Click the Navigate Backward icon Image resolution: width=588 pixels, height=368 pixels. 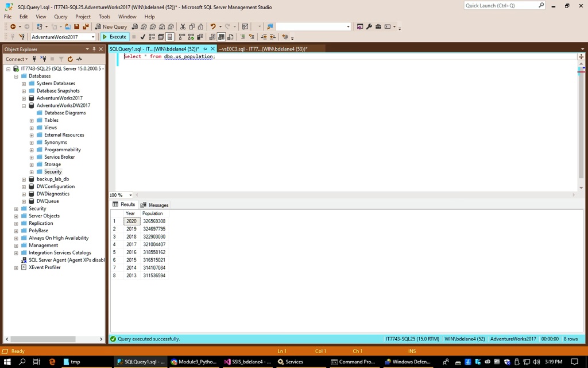point(13,26)
